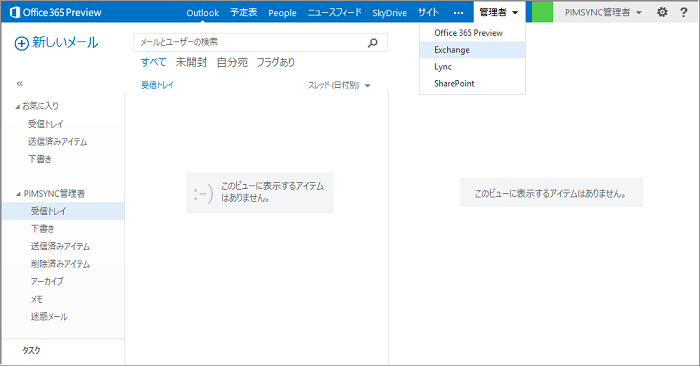Collapse the お気に入り favorites group
The width and height of the screenshot is (700, 366).
18,107
